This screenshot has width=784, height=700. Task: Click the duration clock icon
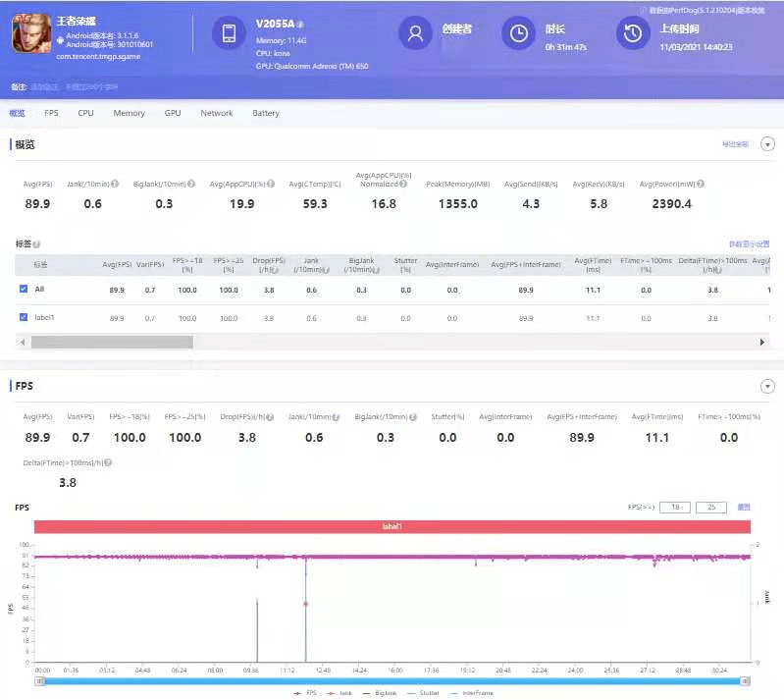point(518,33)
